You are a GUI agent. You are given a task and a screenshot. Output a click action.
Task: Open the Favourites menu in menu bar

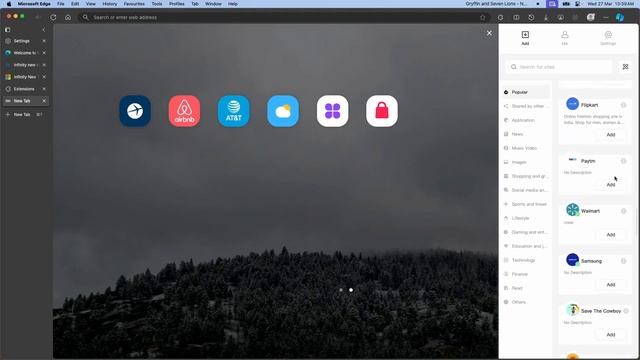click(134, 4)
